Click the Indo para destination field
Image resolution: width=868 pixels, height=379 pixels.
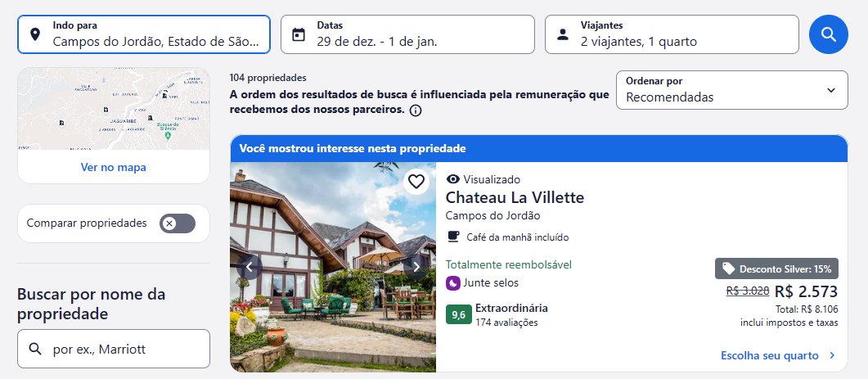144,34
